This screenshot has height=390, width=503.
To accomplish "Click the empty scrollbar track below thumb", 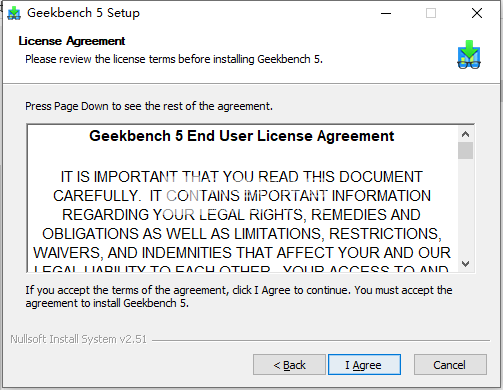I will tap(465, 207).
